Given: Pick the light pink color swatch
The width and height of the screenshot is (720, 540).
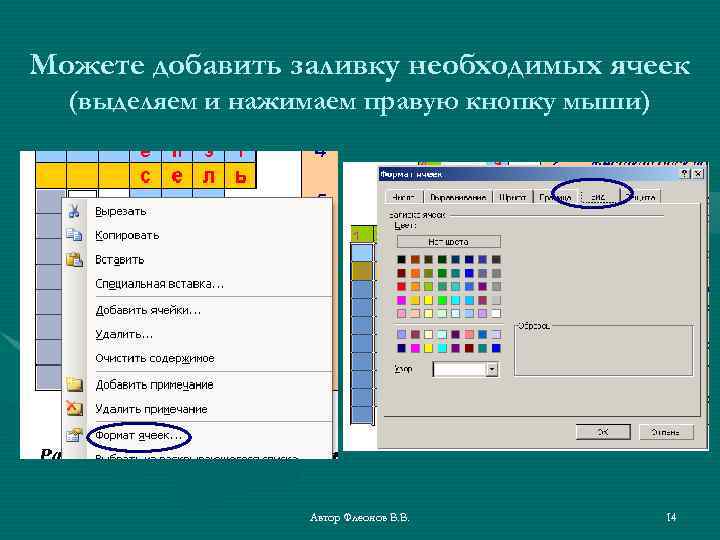Looking at the screenshot, I should [x=401, y=313].
